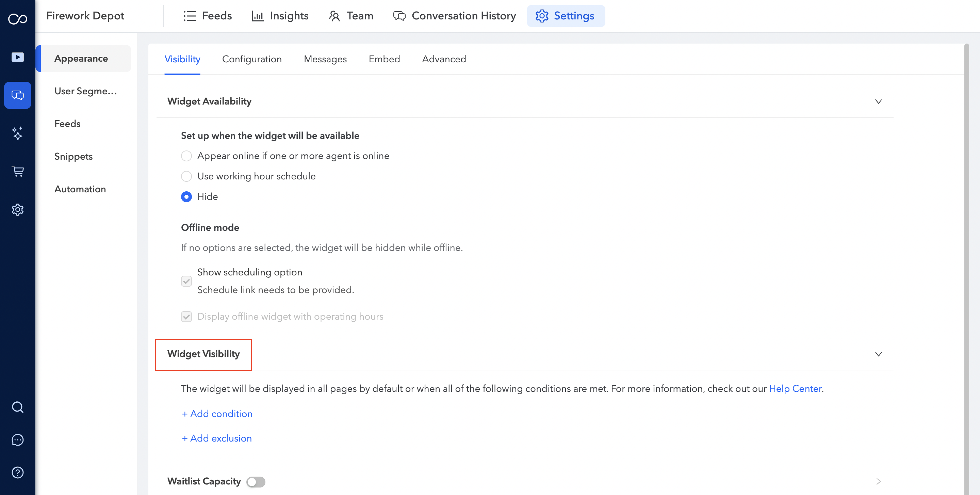980x495 pixels.
Task: Click the Feeds list icon in top bar
Action: point(190,16)
